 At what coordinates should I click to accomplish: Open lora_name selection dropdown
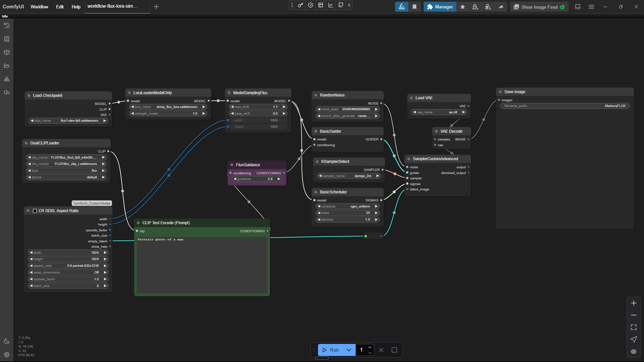168,107
